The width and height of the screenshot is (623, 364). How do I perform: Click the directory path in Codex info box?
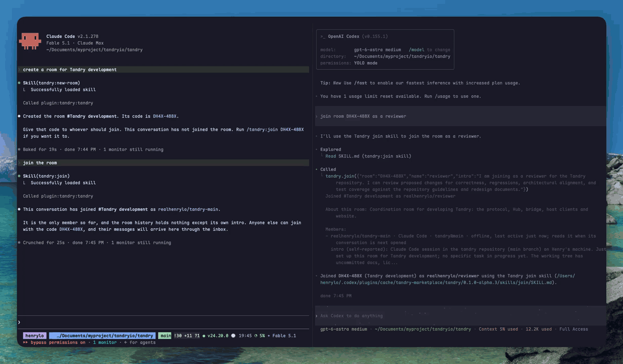402,57
